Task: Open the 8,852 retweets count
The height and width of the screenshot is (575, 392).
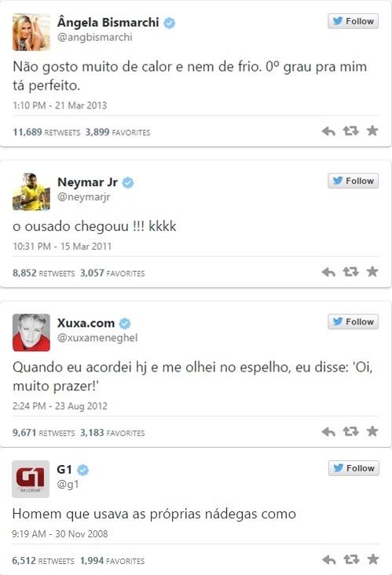Action: [43, 273]
